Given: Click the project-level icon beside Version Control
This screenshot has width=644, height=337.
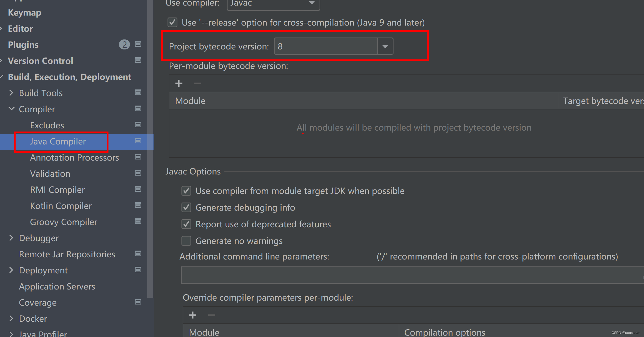Looking at the screenshot, I should [x=138, y=60].
